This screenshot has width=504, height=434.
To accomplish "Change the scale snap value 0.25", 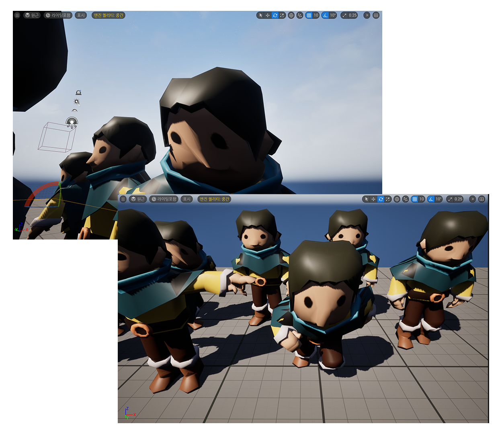I will coord(352,15).
